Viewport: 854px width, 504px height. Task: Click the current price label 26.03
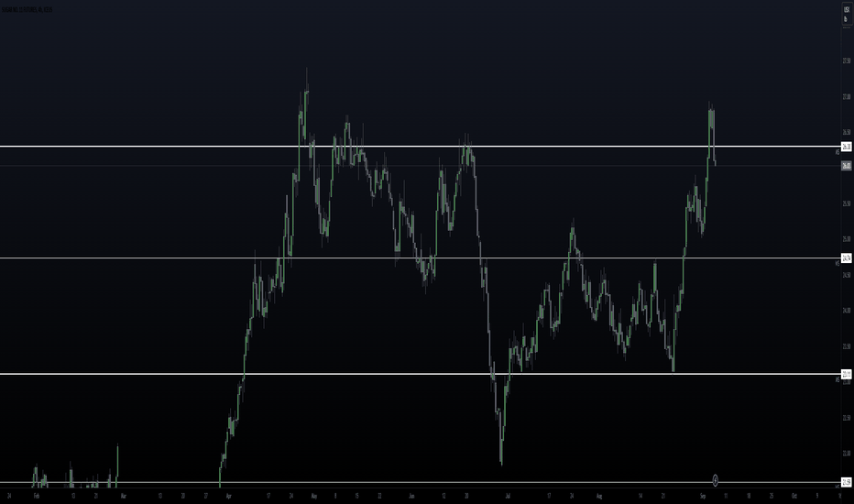pos(847,166)
